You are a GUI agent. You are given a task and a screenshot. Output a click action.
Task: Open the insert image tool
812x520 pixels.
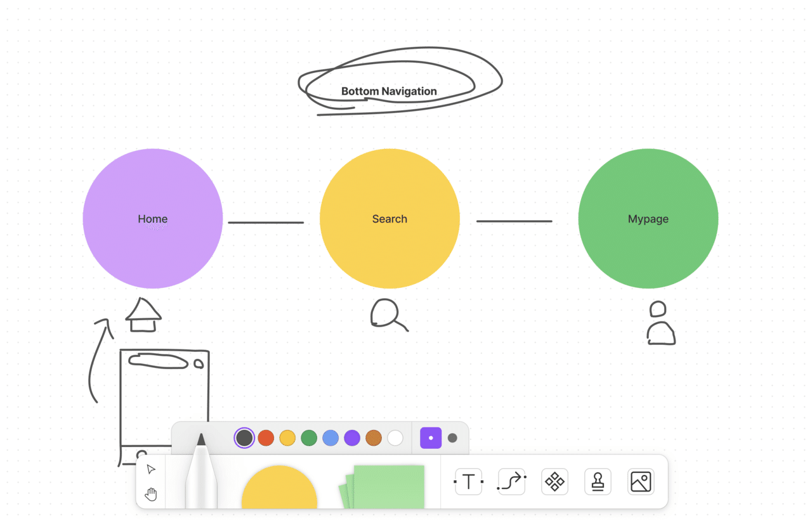click(641, 482)
